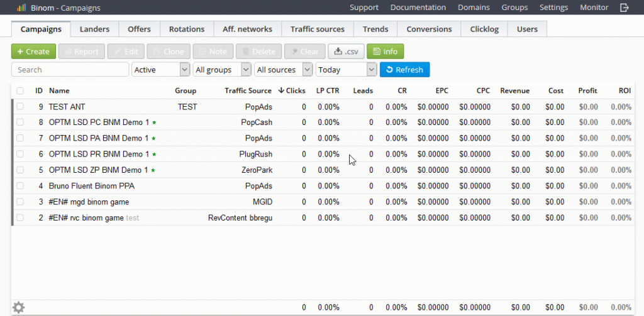Click the Report button
Screen dimensions: 644x316
tap(82, 52)
